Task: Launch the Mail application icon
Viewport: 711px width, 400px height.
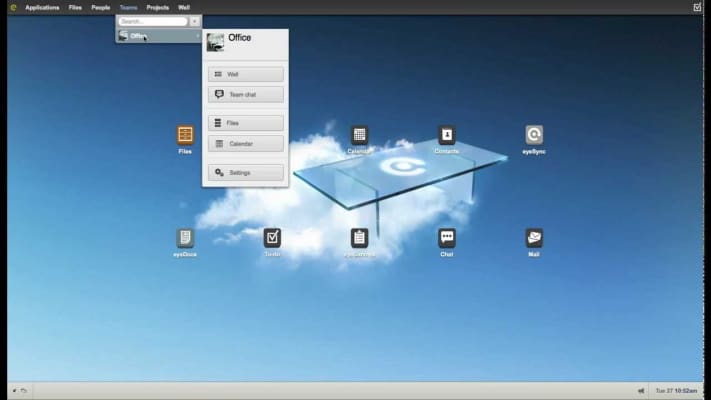Action: click(534, 238)
